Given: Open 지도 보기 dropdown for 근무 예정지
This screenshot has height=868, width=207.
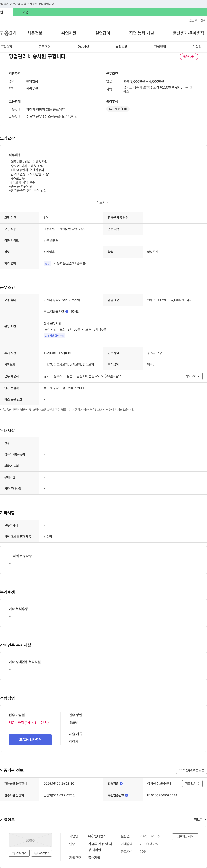Looking at the screenshot, I should (x=193, y=376).
